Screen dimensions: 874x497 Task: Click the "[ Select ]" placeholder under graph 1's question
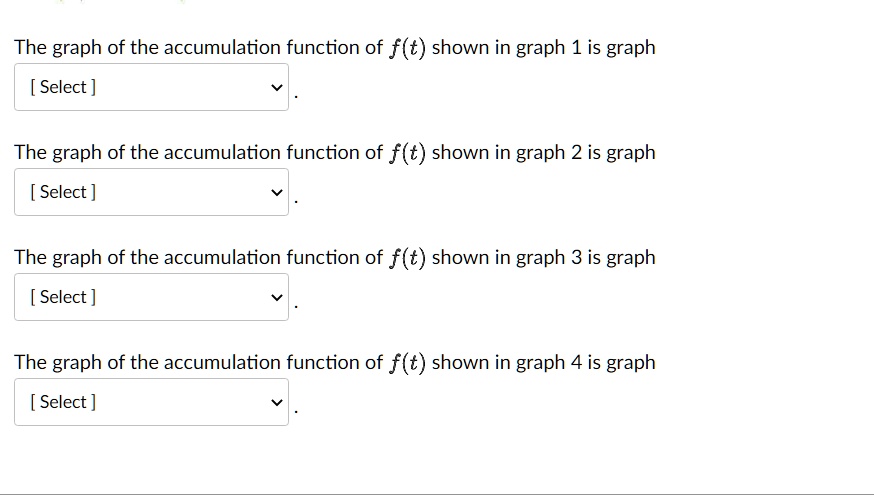[64, 87]
